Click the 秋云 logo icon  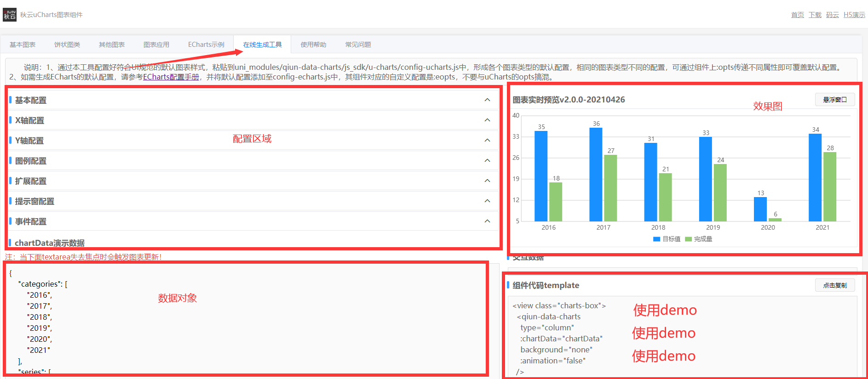(10, 15)
